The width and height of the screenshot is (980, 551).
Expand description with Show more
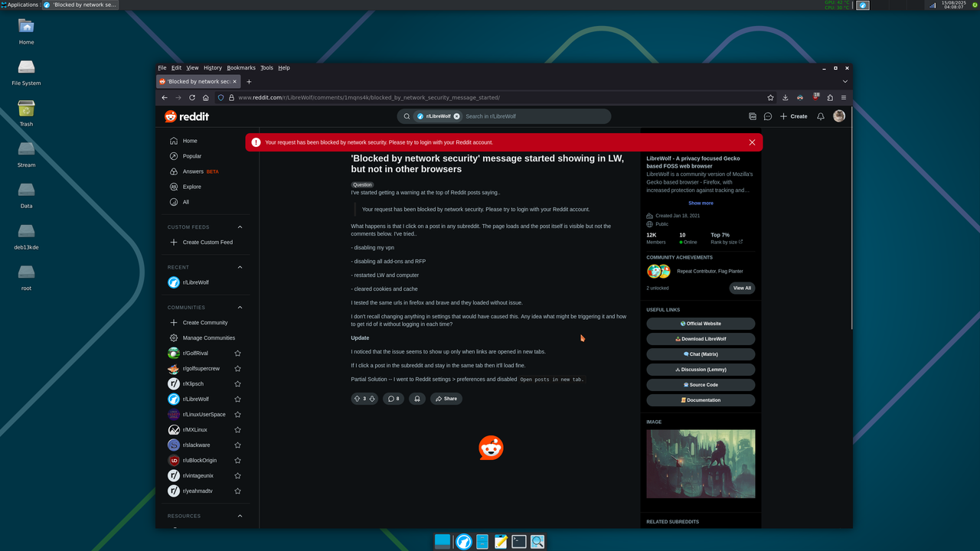pos(701,204)
